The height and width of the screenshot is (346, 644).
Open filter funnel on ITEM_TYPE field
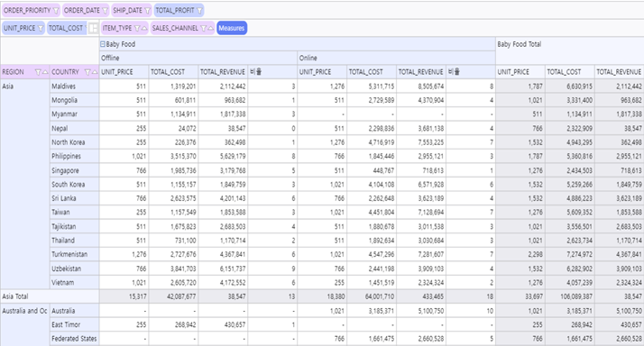[137, 28]
